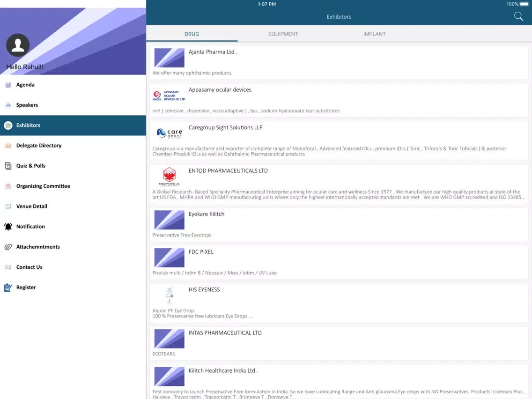Image resolution: width=532 pixels, height=399 pixels.
Task: Open Notification from sidebar
Action: coord(73,227)
